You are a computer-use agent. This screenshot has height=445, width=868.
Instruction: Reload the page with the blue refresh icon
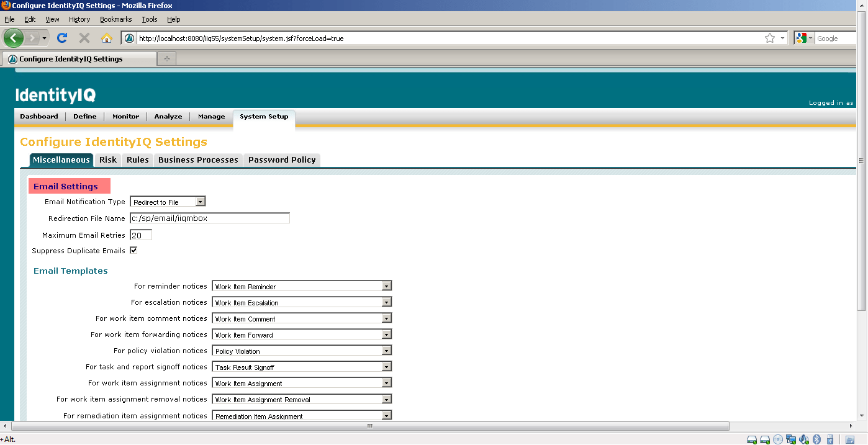click(x=62, y=38)
